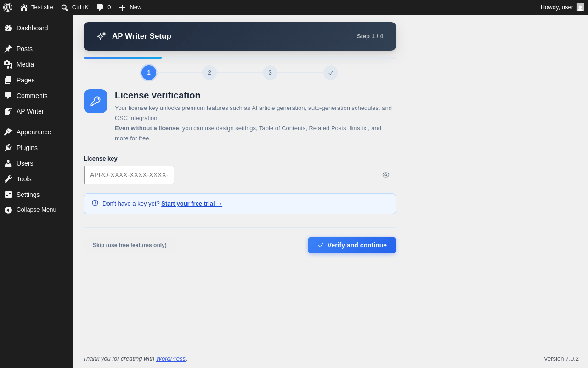Screen dimensions: 588x368
Task: Collapse the admin sidebar menu
Action: tap(37, 210)
